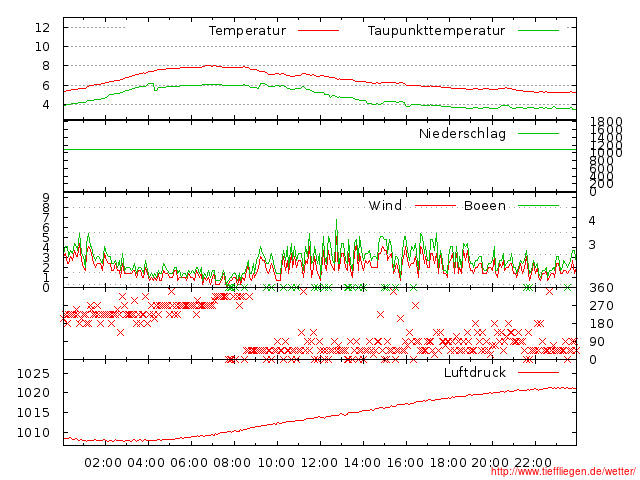Click the red Luftdruck legend line
This screenshot has width=640, height=480.
click(538, 372)
